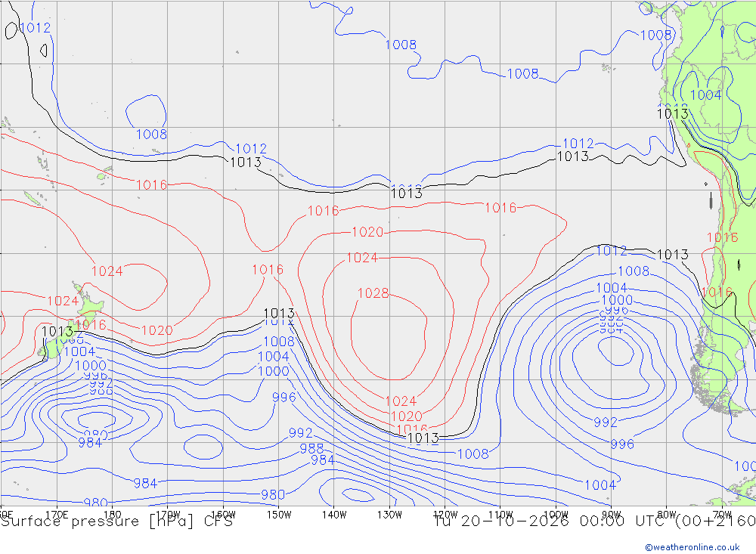Click the blue 996 label beneath the 1000 label
Screen dimensions: 756x554
[284, 398]
